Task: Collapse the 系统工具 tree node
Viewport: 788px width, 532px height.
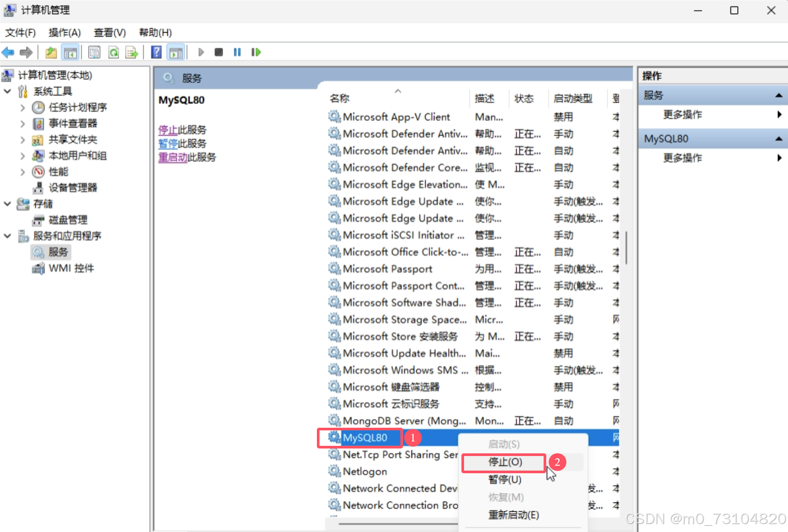Action: tap(8, 91)
